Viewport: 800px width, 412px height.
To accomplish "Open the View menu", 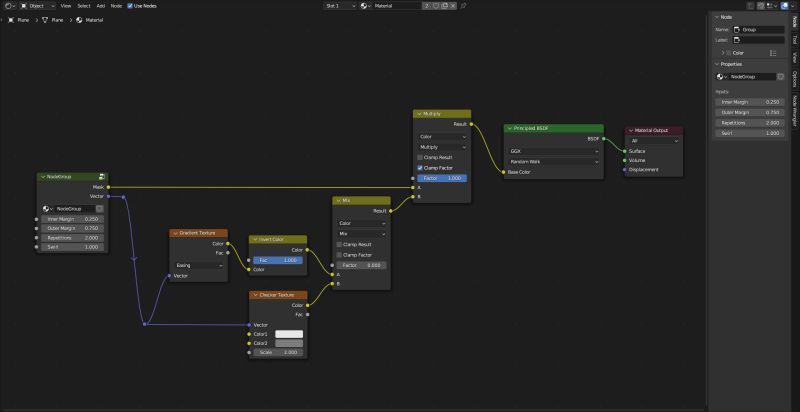I will click(66, 6).
